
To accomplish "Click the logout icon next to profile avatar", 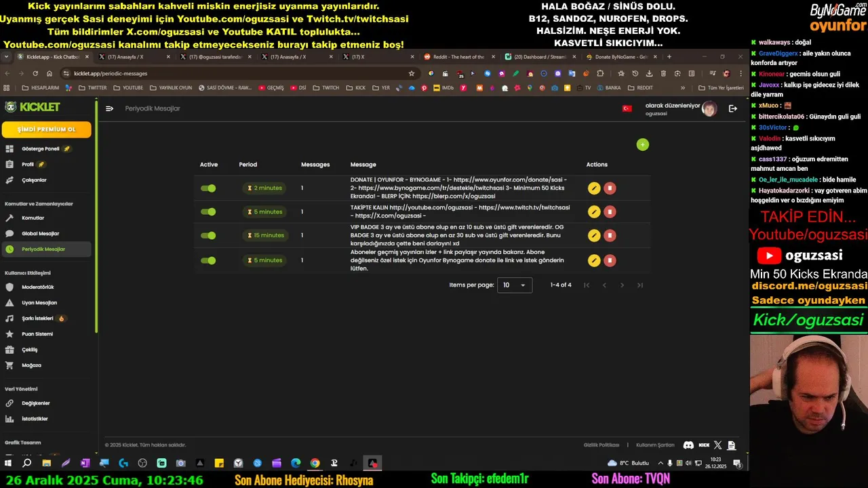I will point(732,108).
